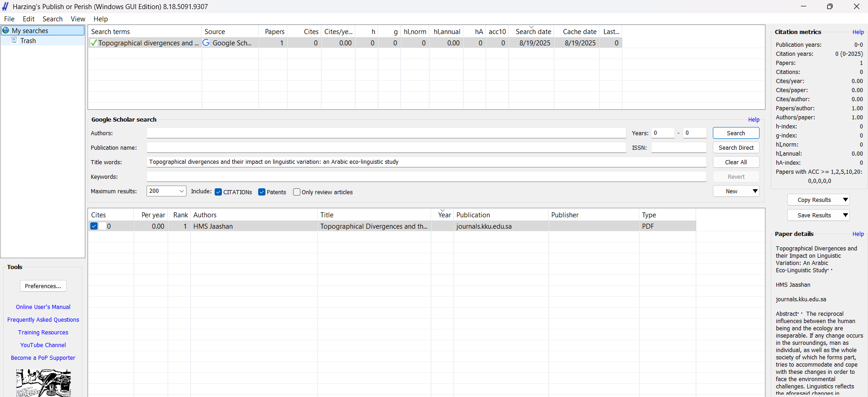The height and width of the screenshot is (397, 868).
Task: Open the Edit menu
Action: (x=29, y=19)
